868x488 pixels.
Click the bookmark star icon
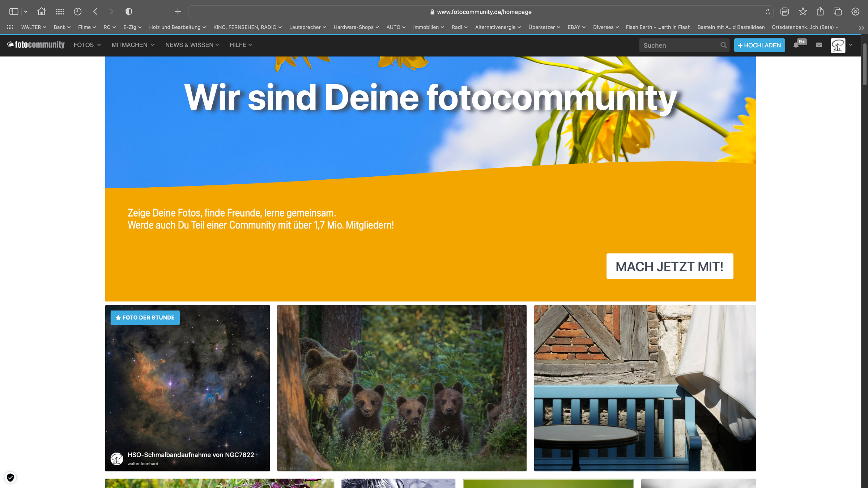[x=803, y=12]
